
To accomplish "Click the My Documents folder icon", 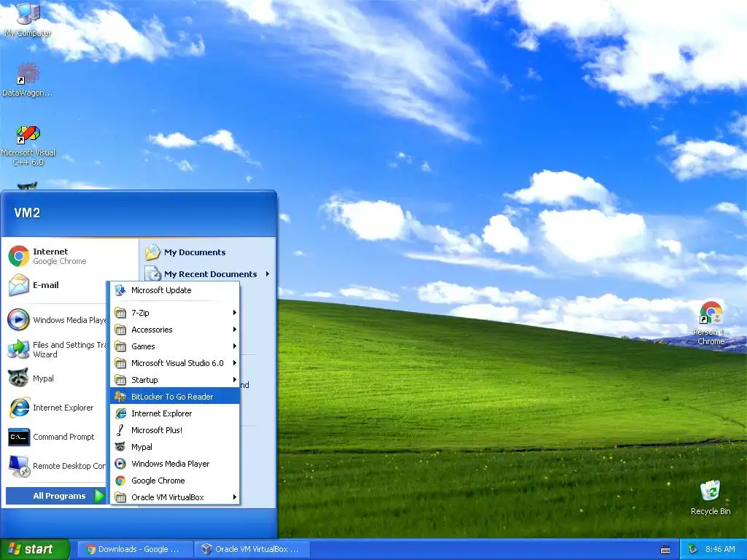I will [152, 252].
